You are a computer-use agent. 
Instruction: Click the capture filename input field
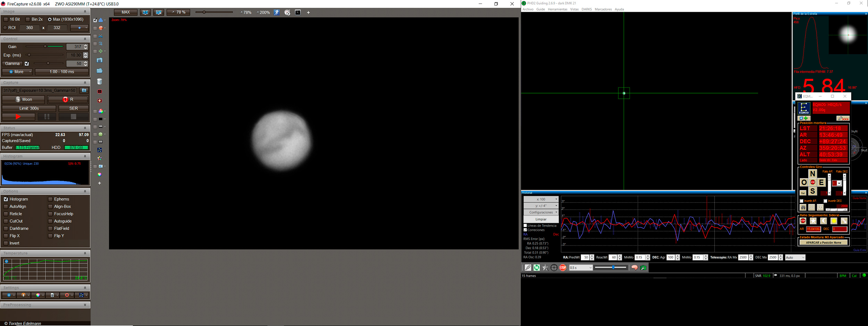point(39,90)
